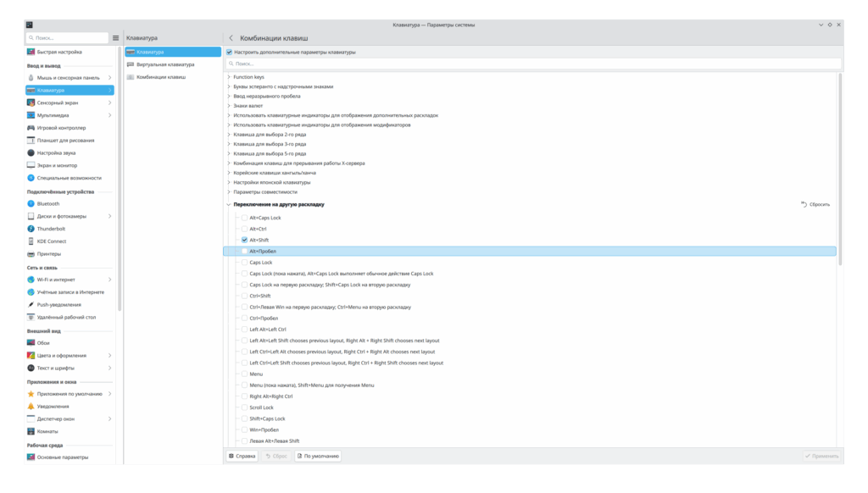Expand Настройки японской клавиатуры
Image resolution: width=868 pixels, height=493 pixels.
[229, 183]
